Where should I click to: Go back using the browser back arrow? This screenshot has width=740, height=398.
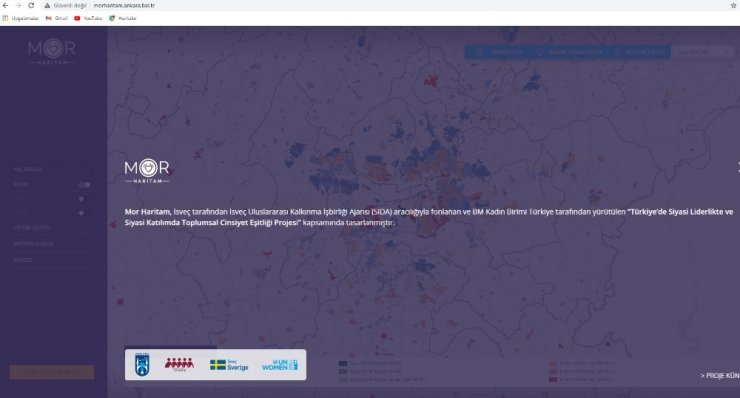pyautogui.click(x=6, y=5)
